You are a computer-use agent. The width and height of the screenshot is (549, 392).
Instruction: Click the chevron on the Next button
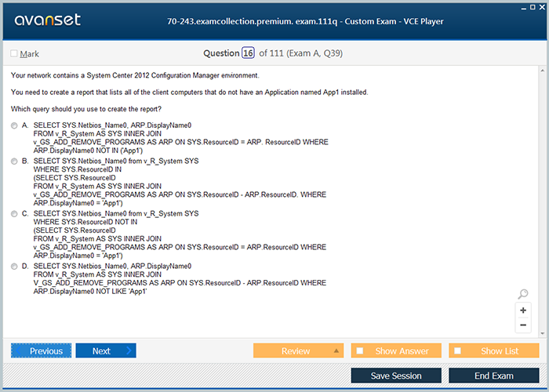point(129,350)
